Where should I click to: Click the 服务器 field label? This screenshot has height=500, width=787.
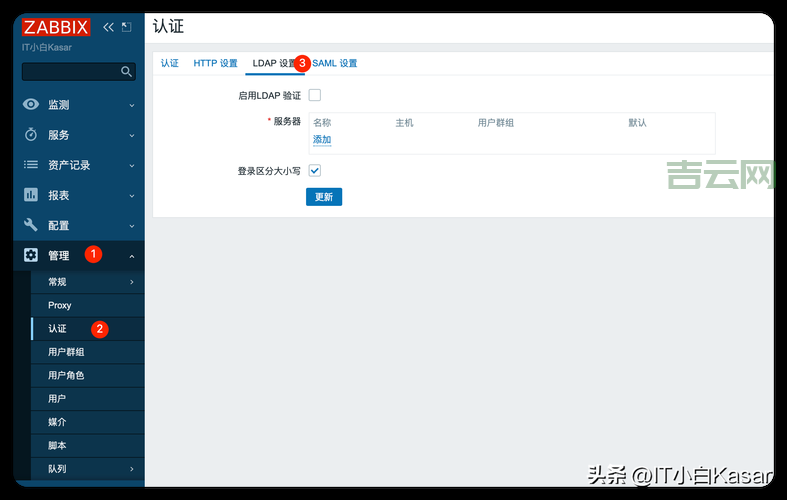pyautogui.click(x=287, y=121)
